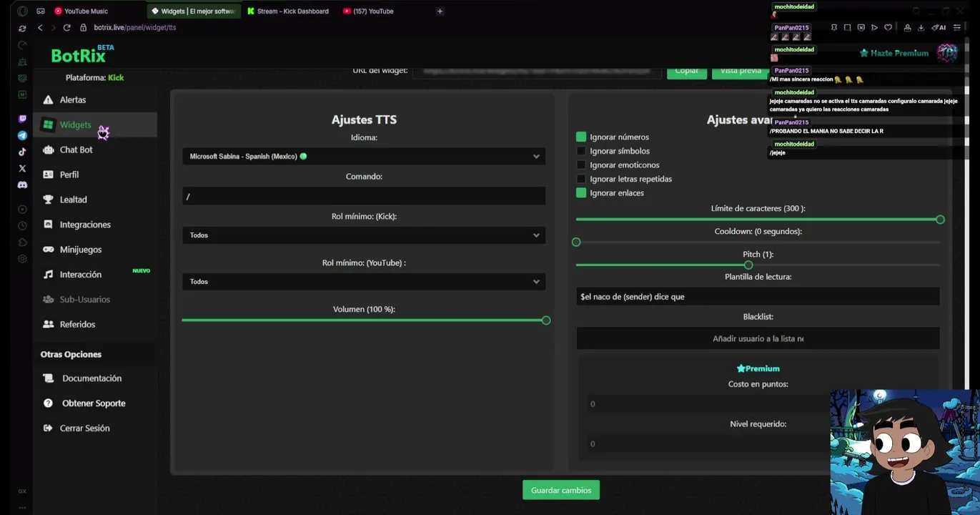Viewport: 980px width, 515px height.
Task: Open browser settings gear in sidebar
Action: coord(22,259)
